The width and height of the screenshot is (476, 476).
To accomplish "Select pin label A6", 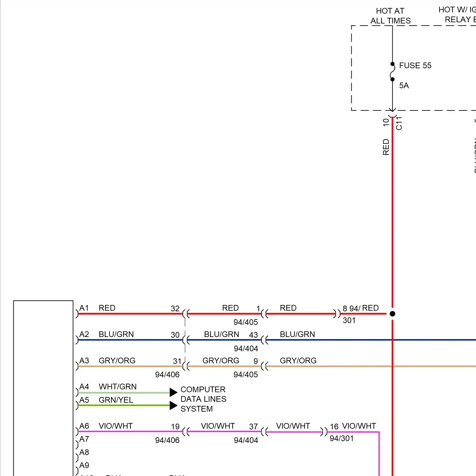I will (84, 426).
